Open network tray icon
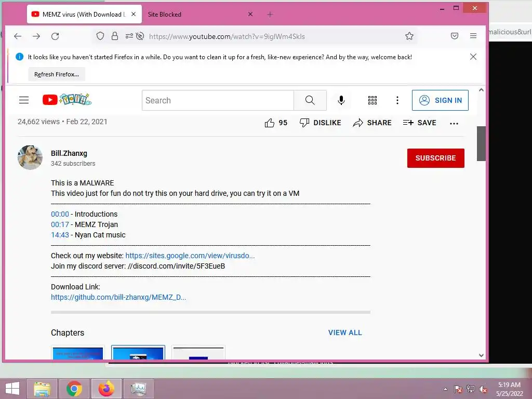 click(471, 389)
